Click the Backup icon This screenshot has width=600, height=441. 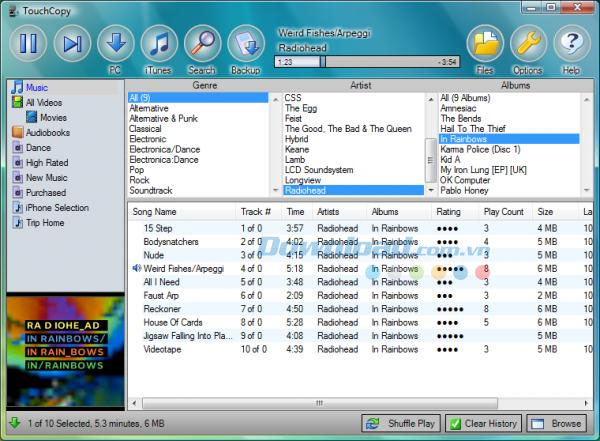[x=245, y=45]
